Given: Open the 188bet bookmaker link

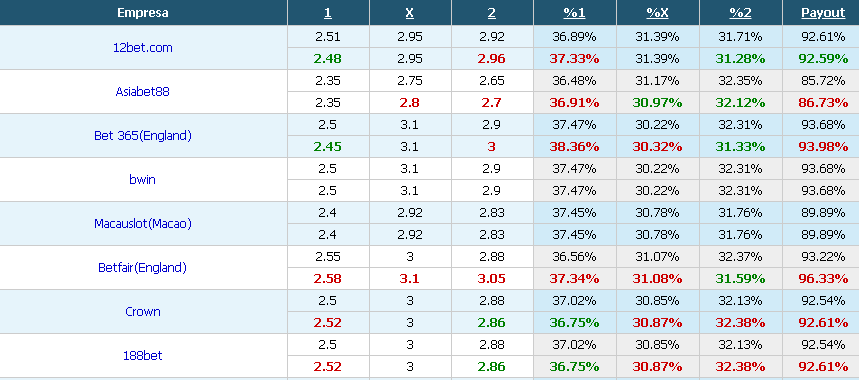Looking at the screenshot, I should click(x=142, y=355).
